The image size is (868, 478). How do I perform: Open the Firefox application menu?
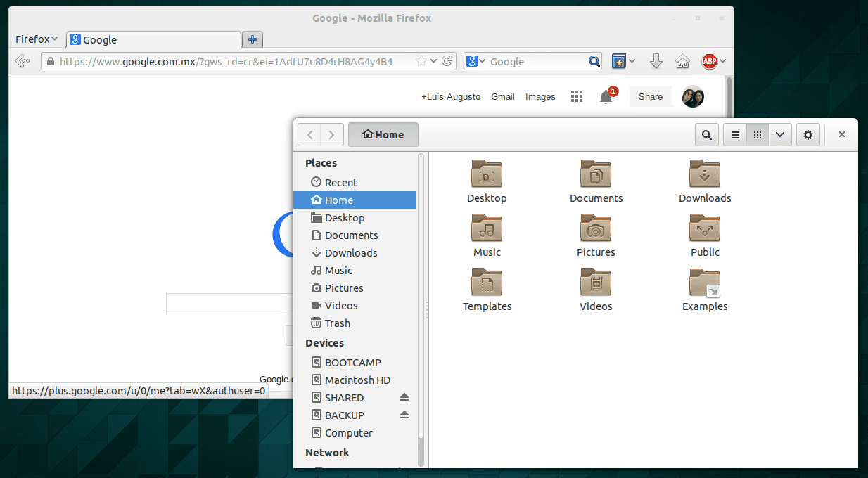coord(37,39)
